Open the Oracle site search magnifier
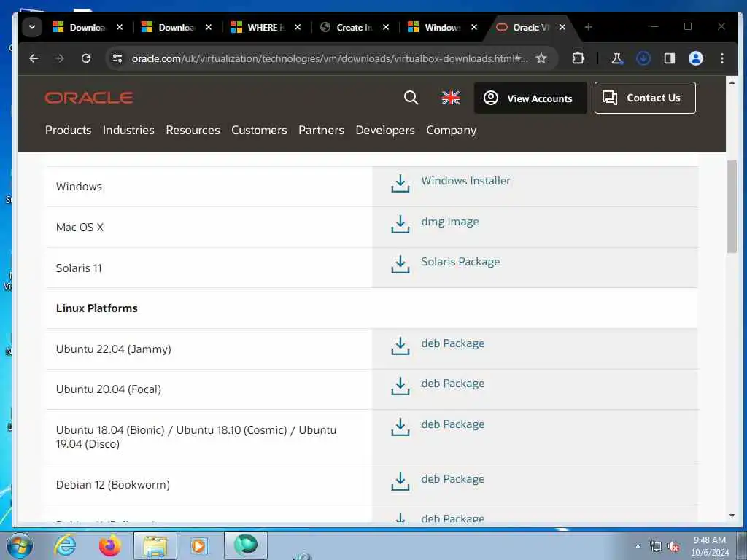This screenshot has width=747, height=560. pos(411,98)
